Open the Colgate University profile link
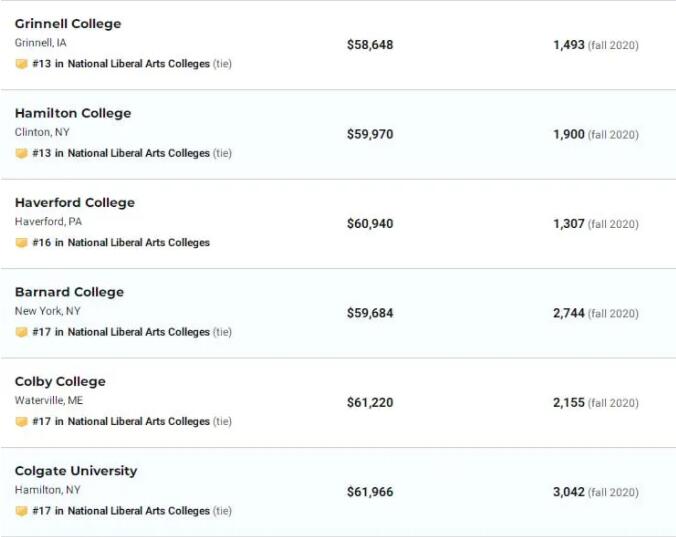Viewport: 676px width, 537px height. tap(76, 471)
